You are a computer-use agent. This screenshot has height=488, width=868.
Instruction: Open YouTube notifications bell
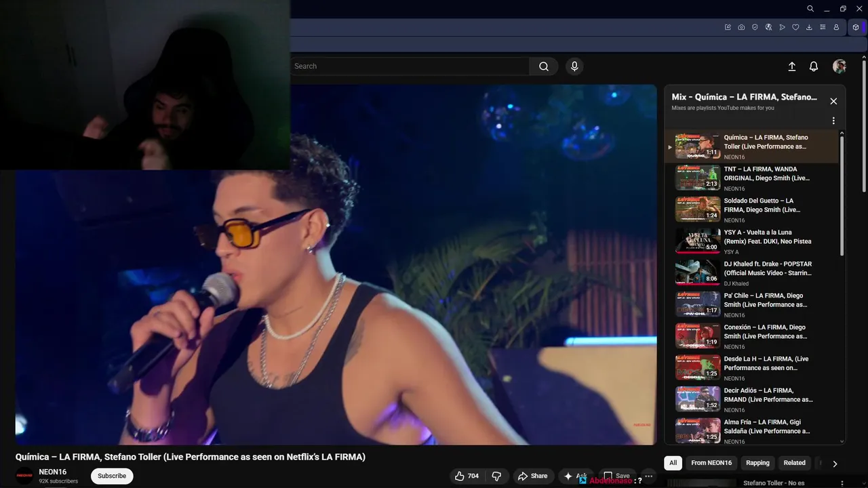pos(814,66)
